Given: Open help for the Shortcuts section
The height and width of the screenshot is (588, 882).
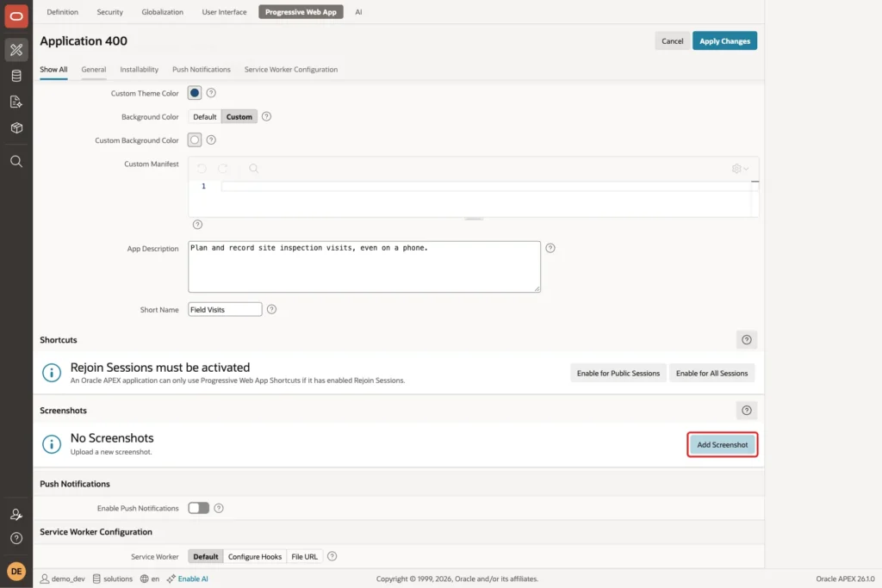Looking at the screenshot, I should pos(747,339).
